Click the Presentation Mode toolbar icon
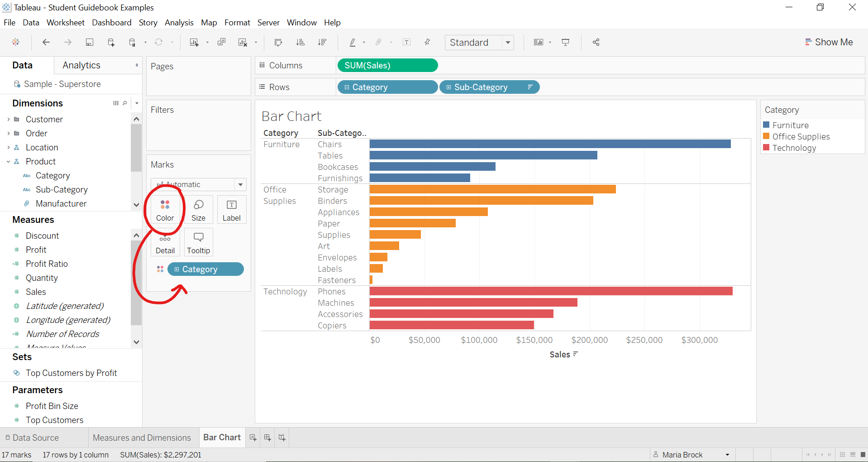The image size is (868, 462). click(565, 42)
